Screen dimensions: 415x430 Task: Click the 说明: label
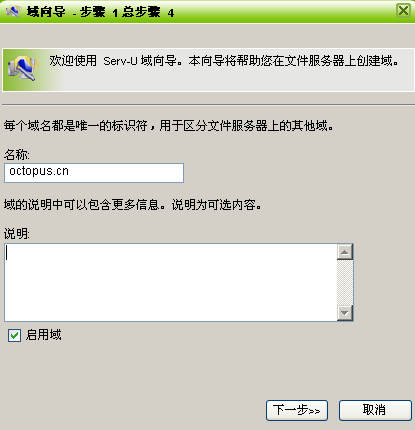pyautogui.click(x=17, y=234)
